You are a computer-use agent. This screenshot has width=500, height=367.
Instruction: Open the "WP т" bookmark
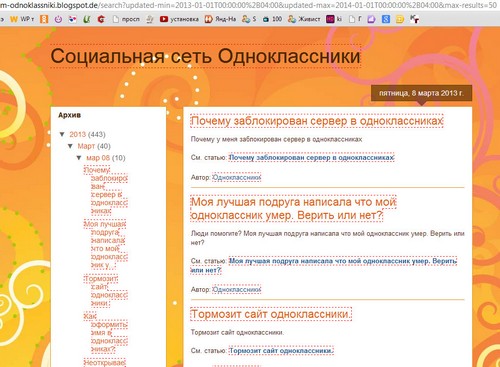point(22,19)
